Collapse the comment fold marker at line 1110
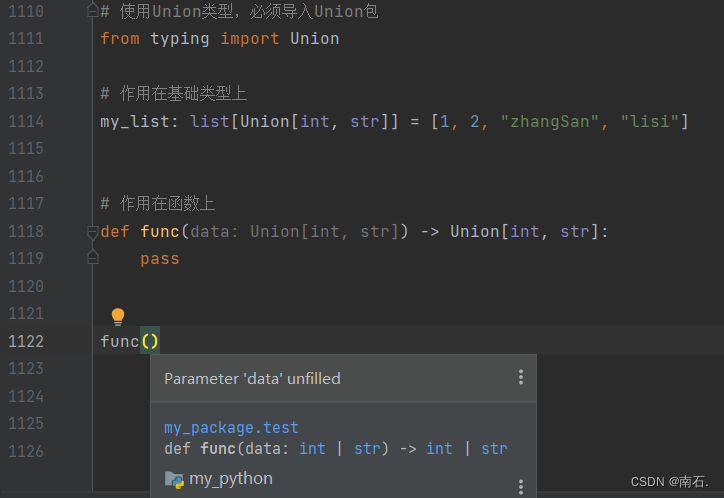724x498 pixels. pyautogui.click(x=92, y=11)
